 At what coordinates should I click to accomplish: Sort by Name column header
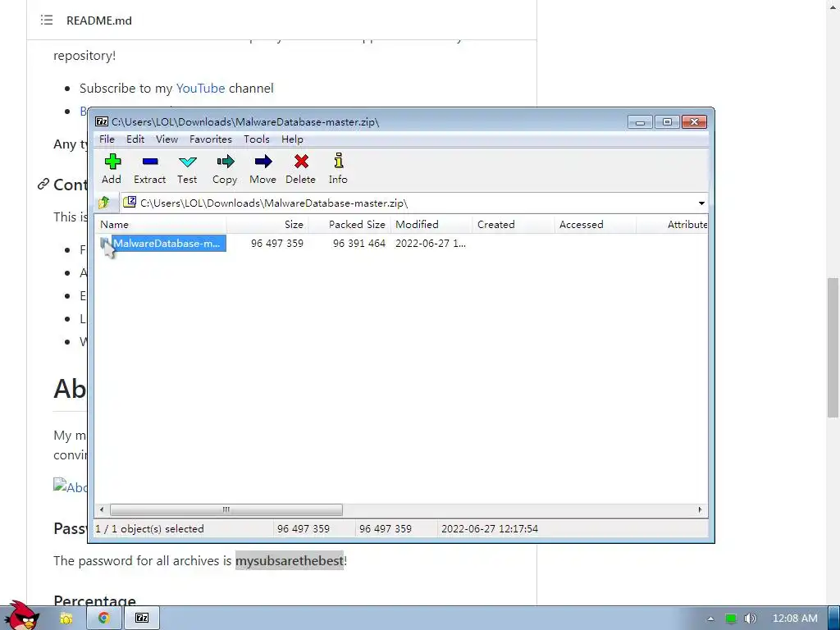pyautogui.click(x=161, y=225)
